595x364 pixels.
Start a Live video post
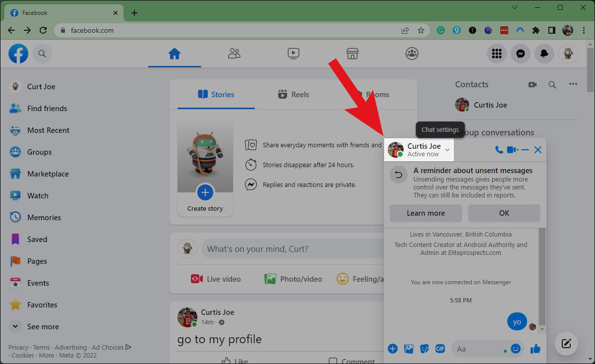click(216, 279)
